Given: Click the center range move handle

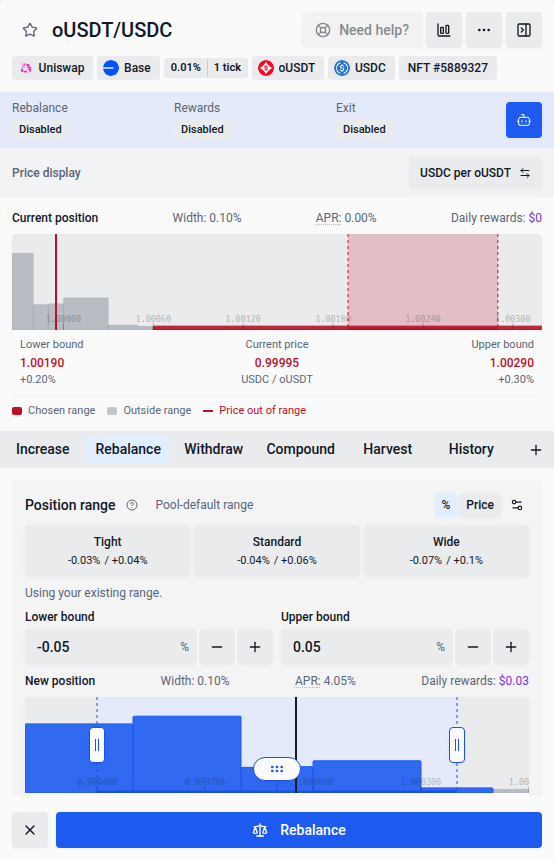Looking at the screenshot, I should [x=277, y=769].
